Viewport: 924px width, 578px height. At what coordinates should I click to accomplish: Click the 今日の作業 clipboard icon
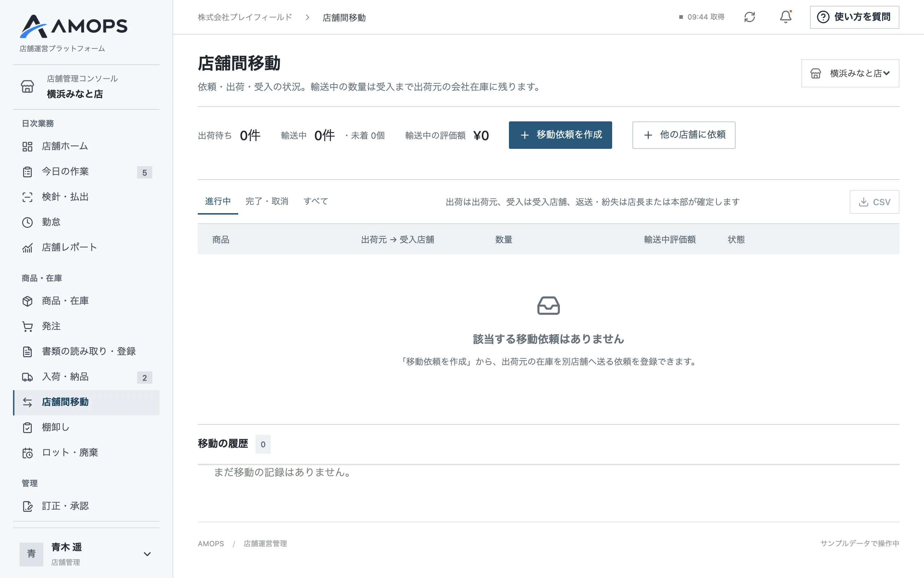(27, 172)
